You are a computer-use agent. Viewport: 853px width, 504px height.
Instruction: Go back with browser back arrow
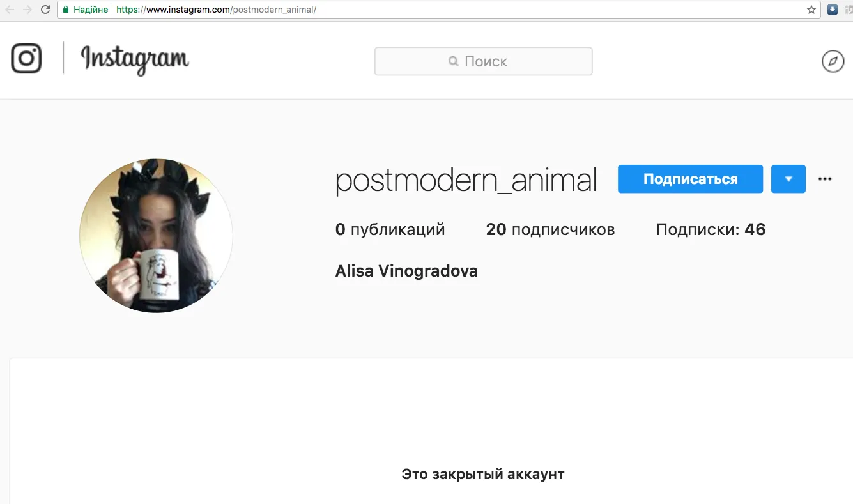click(10, 10)
